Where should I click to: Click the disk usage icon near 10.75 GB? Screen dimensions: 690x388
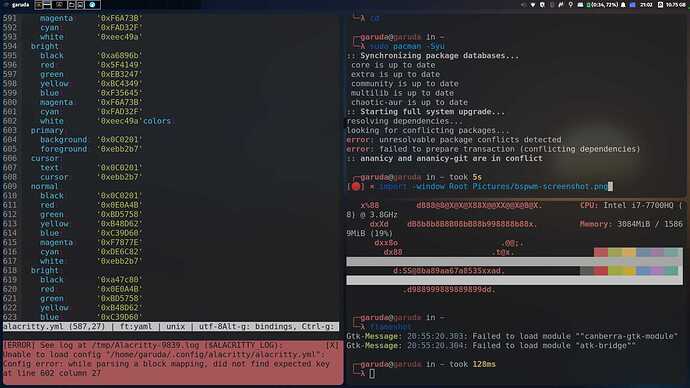click(660, 5)
